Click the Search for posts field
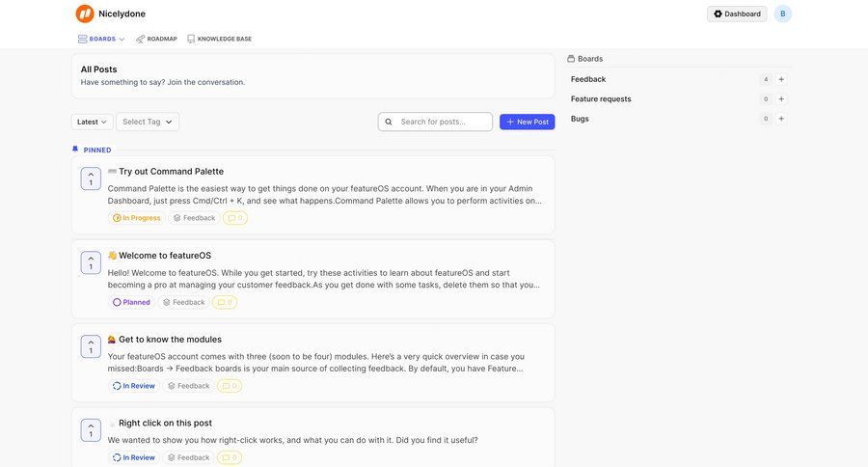Viewport: 868px width, 467px height. 442,122
